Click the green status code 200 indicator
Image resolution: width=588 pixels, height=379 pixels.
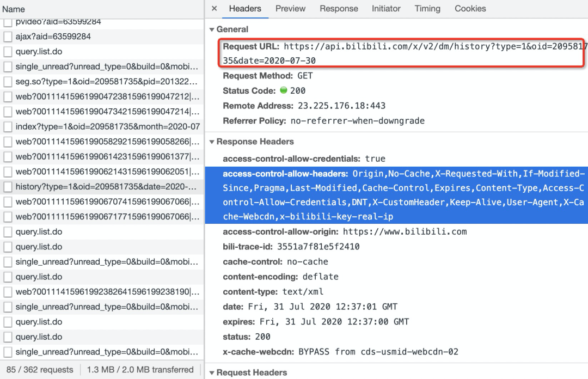click(283, 90)
